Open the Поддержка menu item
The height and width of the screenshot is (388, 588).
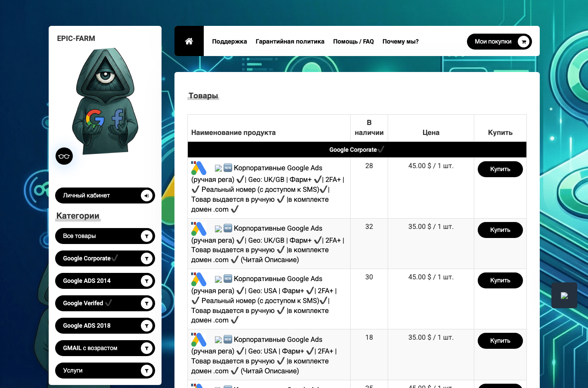coord(230,41)
